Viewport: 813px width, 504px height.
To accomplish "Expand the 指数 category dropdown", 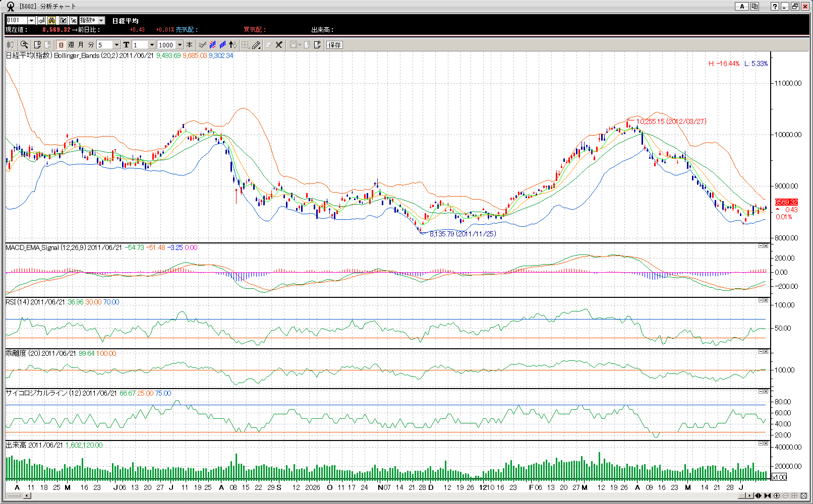I will pos(101,20).
